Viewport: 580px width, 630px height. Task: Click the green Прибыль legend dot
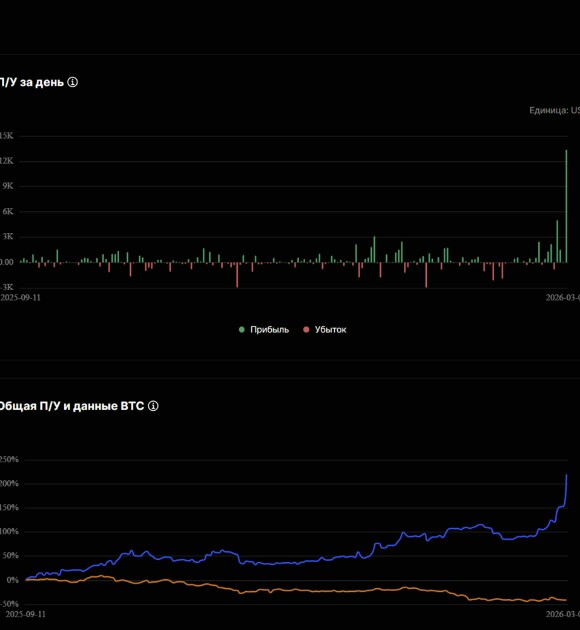(242, 330)
